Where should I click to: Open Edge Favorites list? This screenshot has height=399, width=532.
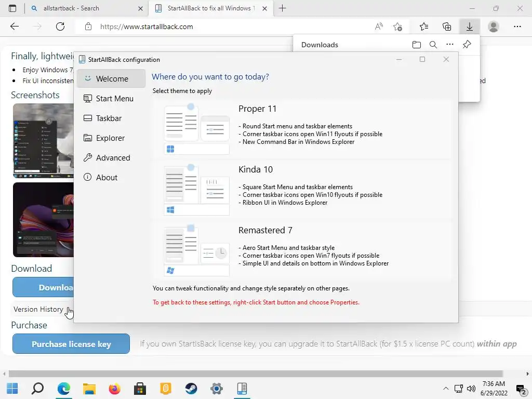[424, 26]
